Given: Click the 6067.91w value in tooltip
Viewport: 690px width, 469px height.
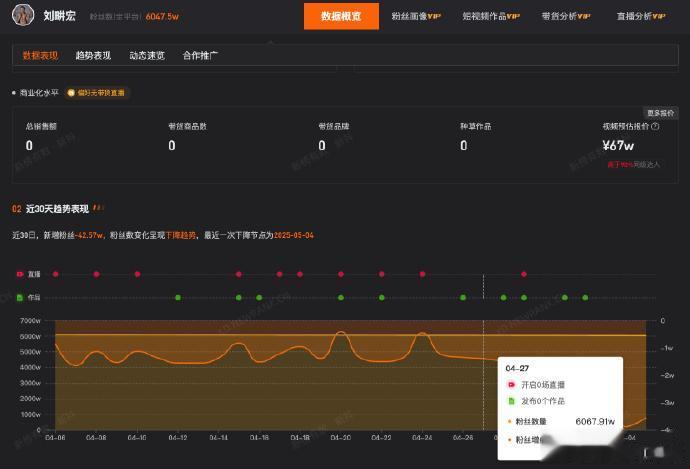Looking at the screenshot, I should [x=595, y=421].
